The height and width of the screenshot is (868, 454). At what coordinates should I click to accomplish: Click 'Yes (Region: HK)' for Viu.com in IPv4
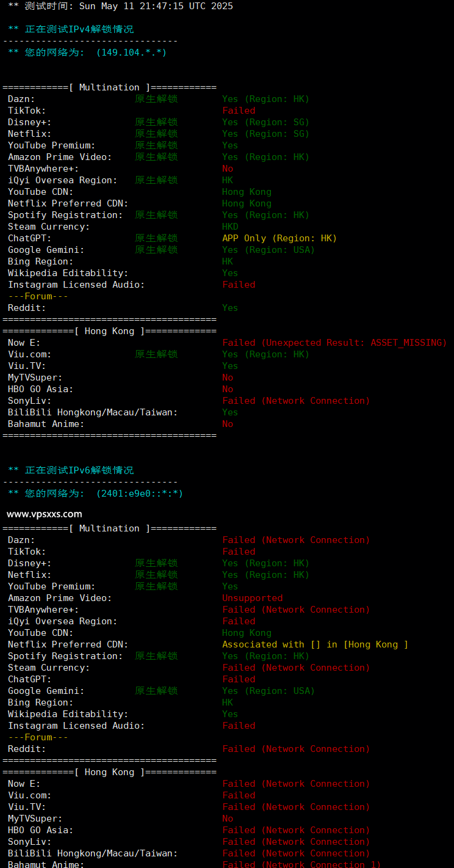point(266,354)
